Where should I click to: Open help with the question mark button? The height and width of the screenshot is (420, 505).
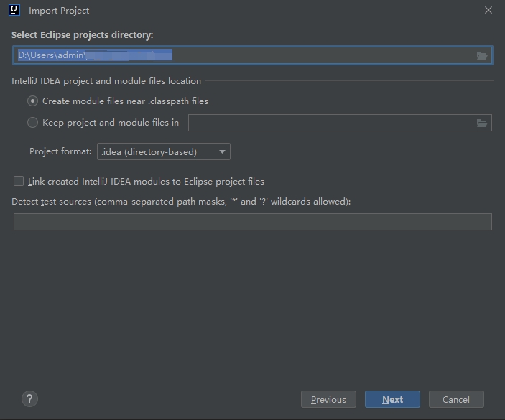click(x=30, y=399)
